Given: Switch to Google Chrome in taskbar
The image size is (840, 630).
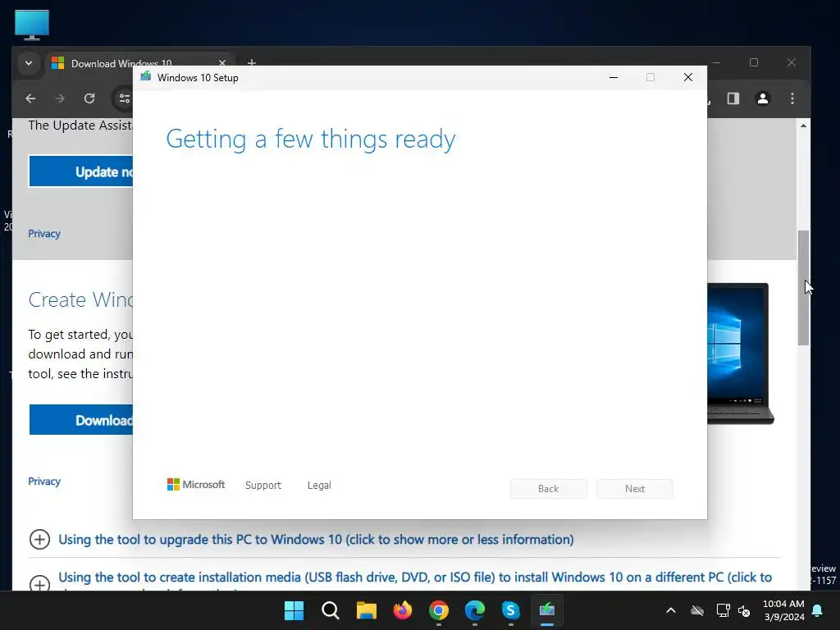Looking at the screenshot, I should click(x=438, y=610).
